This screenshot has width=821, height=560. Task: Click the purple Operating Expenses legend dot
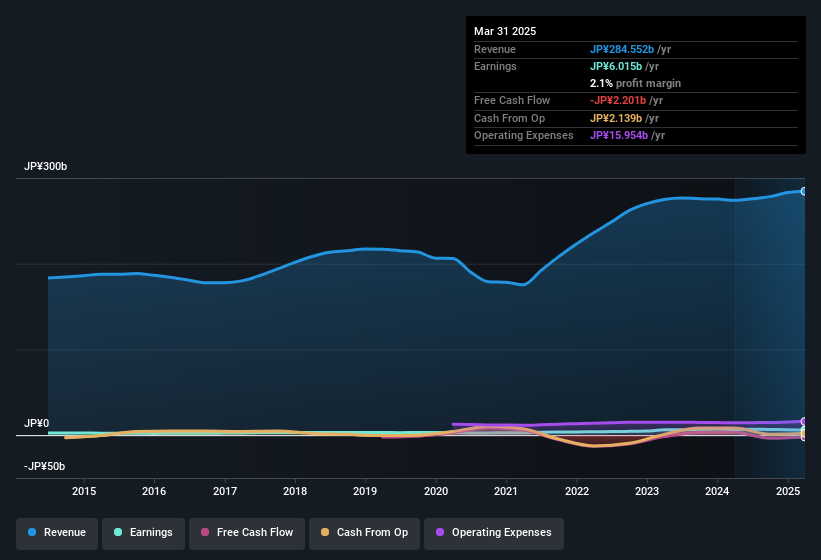point(440,532)
